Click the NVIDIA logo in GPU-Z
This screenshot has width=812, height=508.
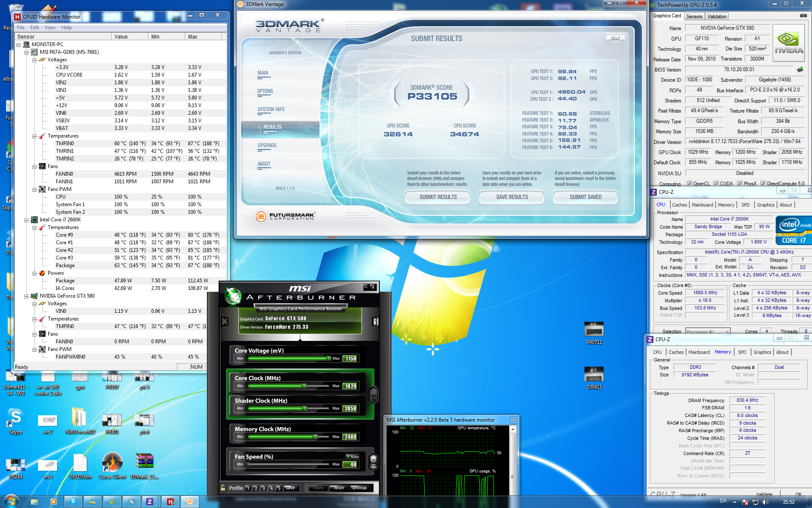coord(789,44)
